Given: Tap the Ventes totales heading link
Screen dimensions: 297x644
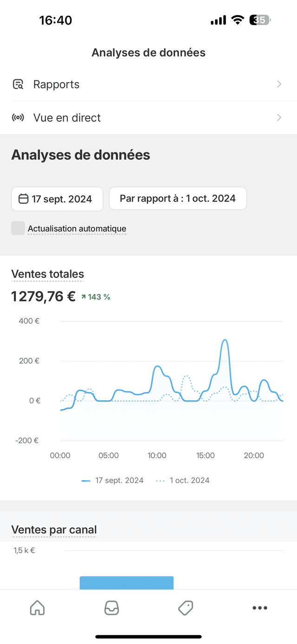Looking at the screenshot, I should (47, 274).
